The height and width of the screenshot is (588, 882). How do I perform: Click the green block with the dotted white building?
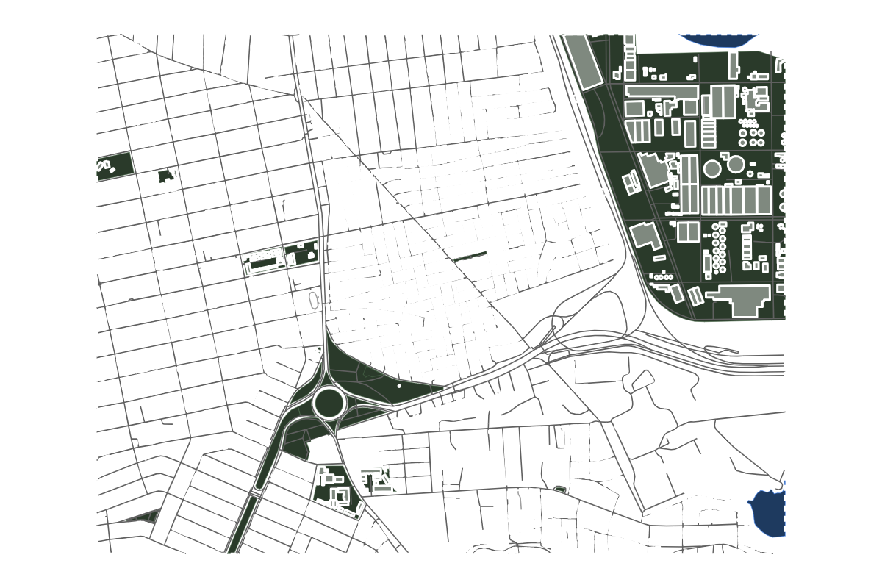(265, 262)
